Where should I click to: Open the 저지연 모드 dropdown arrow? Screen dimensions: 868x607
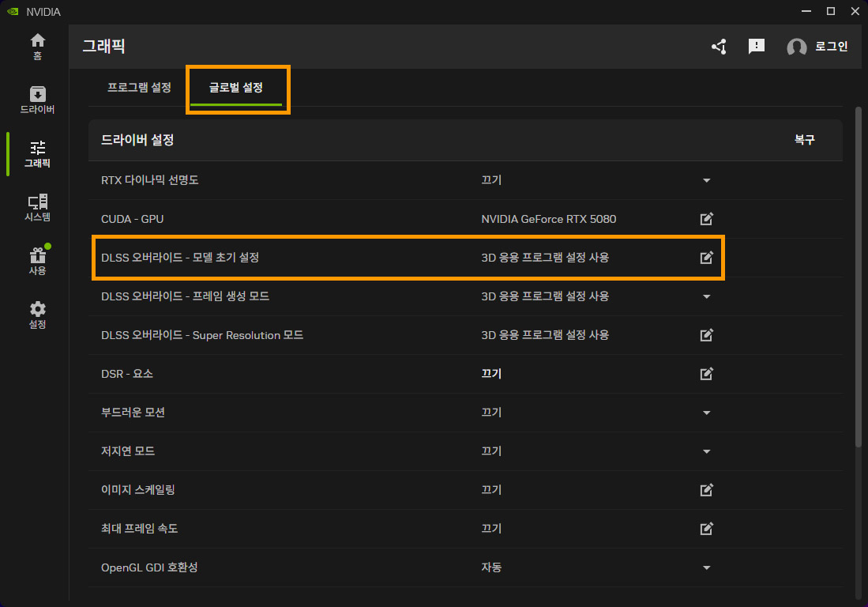(x=706, y=452)
